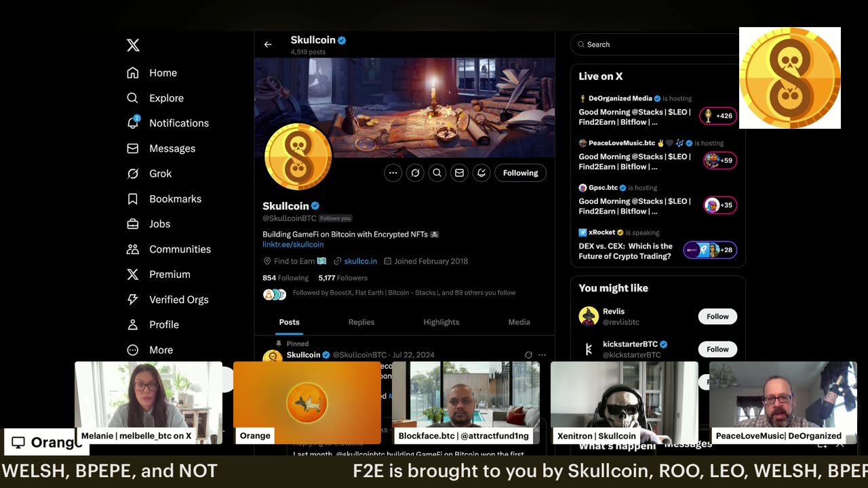Click Xenitron Skullcoin video tile

pyautogui.click(x=625, y=403)
